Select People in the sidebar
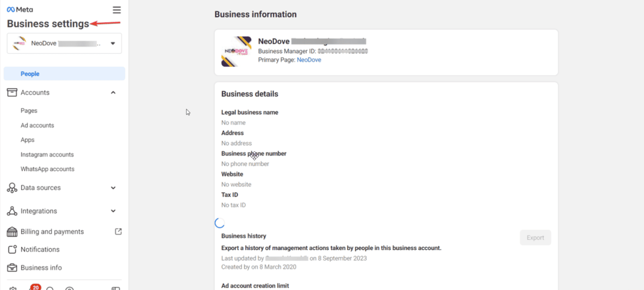644x290 pixels. pos(30,74)
